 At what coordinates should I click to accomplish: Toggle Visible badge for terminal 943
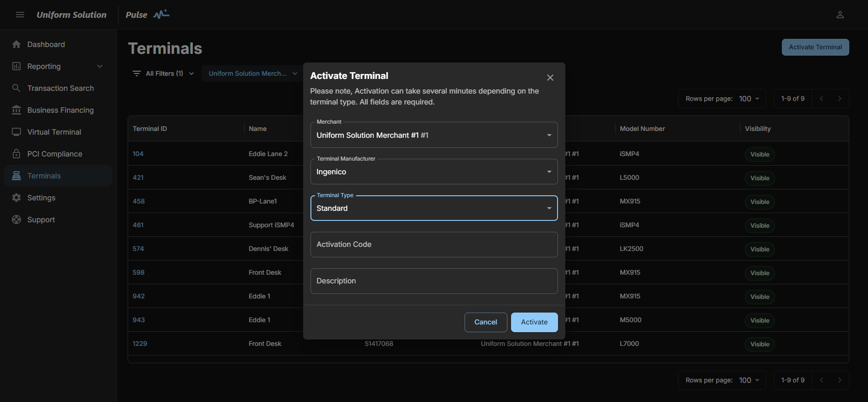click(760, 320)
